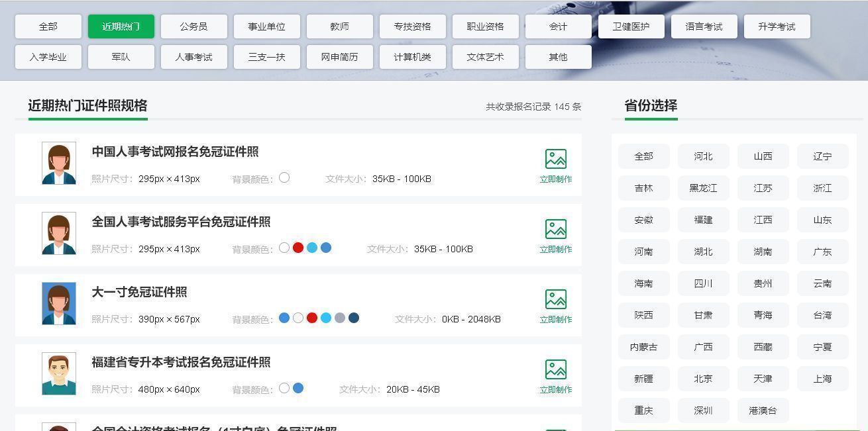Screen dimensions: 868x431
Task: Open the 教师 category tab
Action: 339,26
